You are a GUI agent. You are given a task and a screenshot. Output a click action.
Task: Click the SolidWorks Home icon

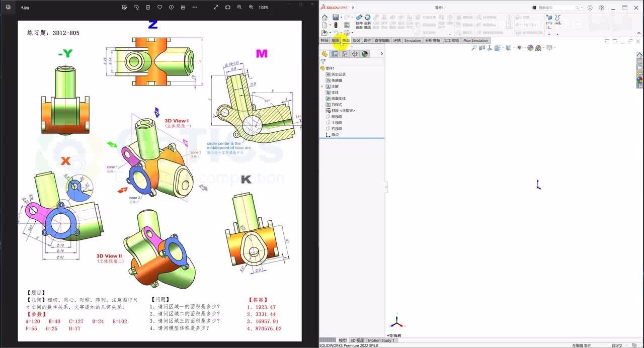coord(325,18)
